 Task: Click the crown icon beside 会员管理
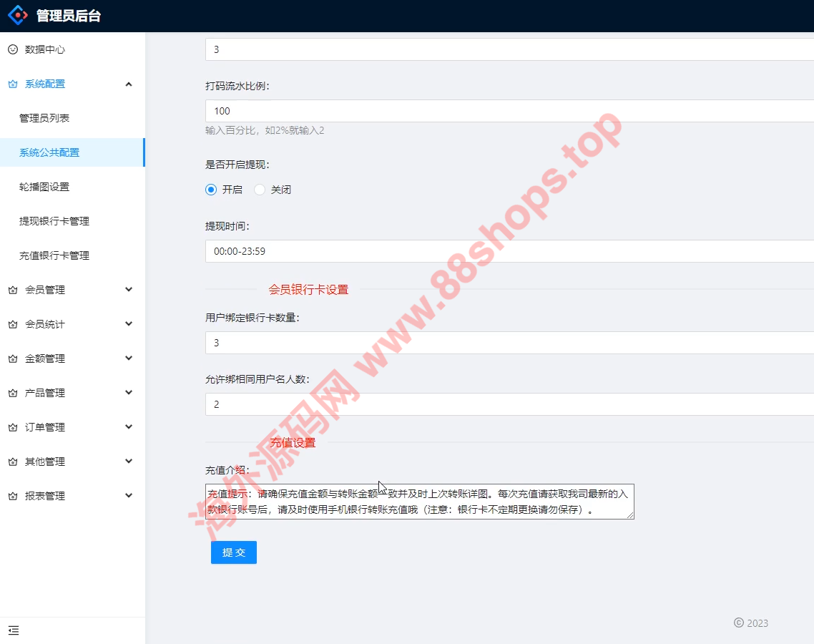pyautogui.click(x=12, y=290)
